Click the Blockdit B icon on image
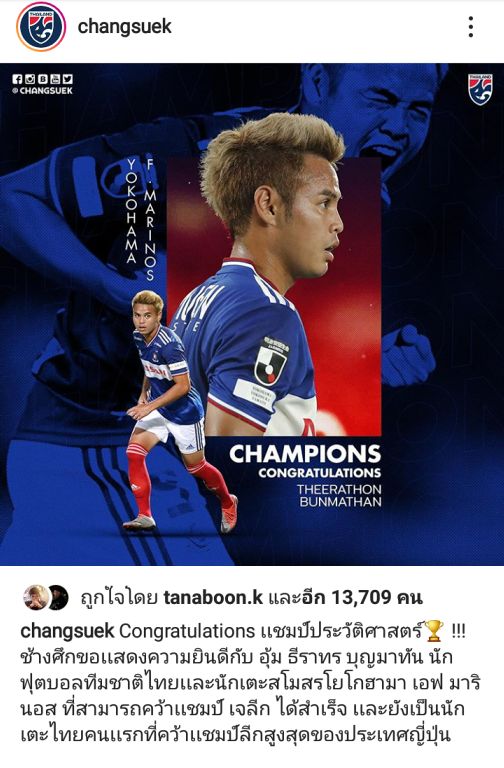 point(43,79)
